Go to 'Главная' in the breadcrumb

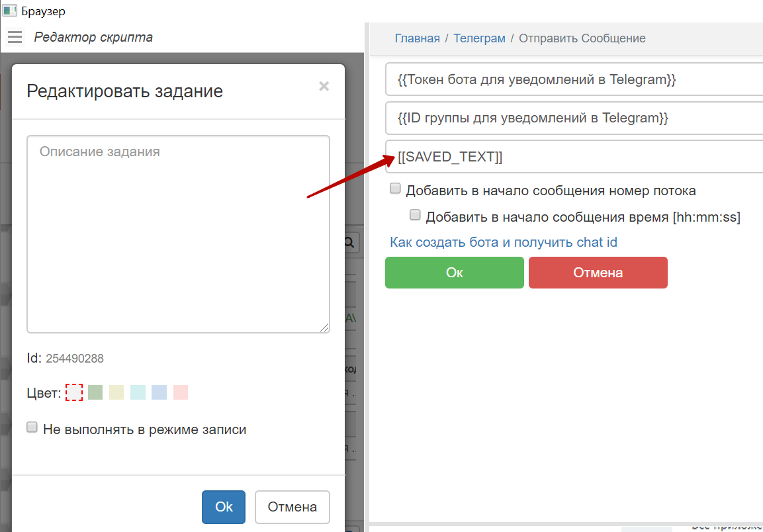click(x=417, y=38)
